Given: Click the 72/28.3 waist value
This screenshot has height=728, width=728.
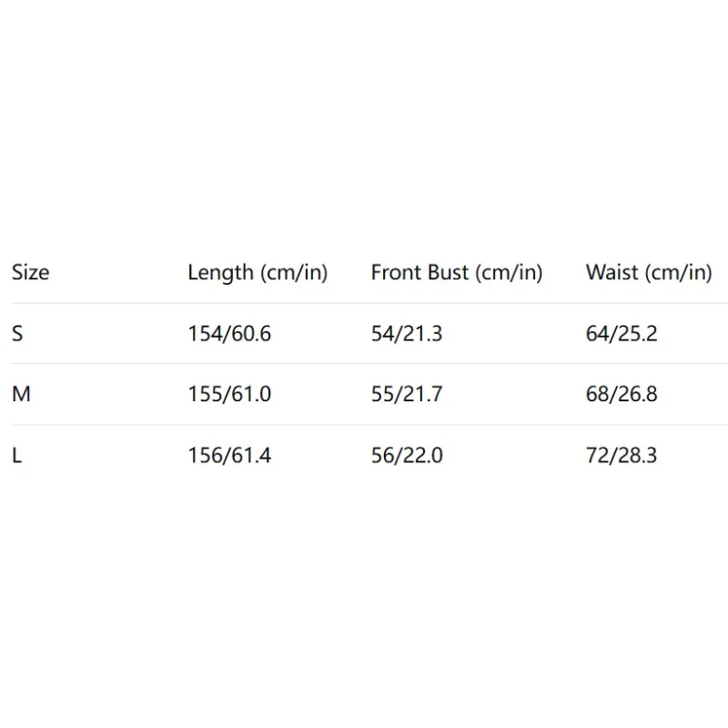Looking at the screenshot, I should 622,456.
